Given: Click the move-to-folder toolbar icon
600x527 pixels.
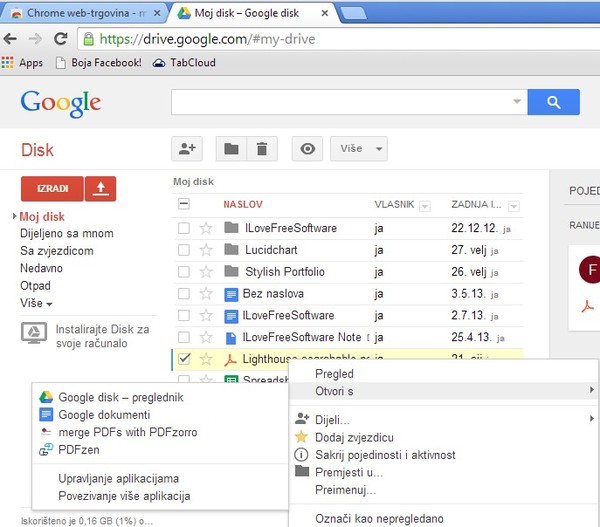Looking at the screenshot, I should [x=231, y=148].
